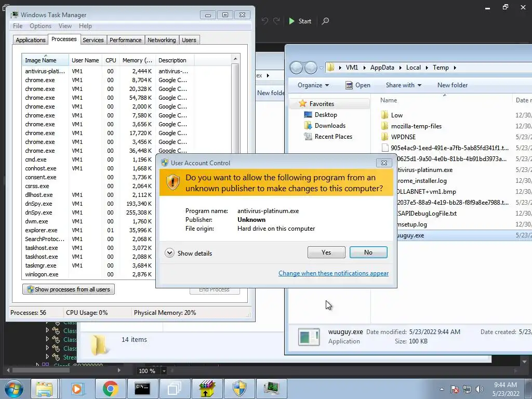This screenshot has width=532, height=399.
Task: Sort processes by Image Name column
Action: click(x=45, y=60)
